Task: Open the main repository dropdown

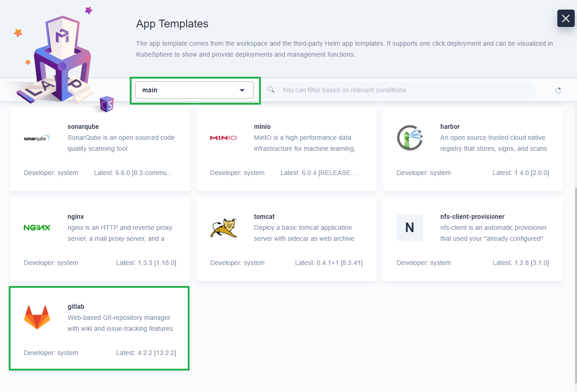Action: pos(194,90)
